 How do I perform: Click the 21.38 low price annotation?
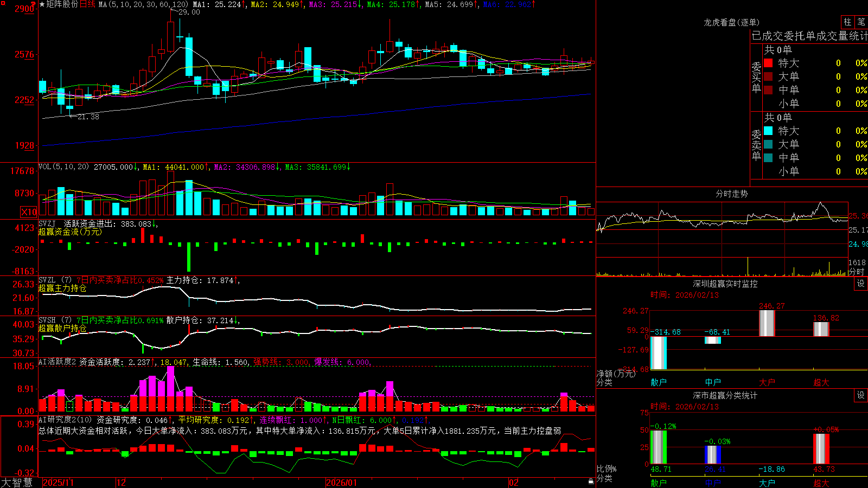[88, 117]
